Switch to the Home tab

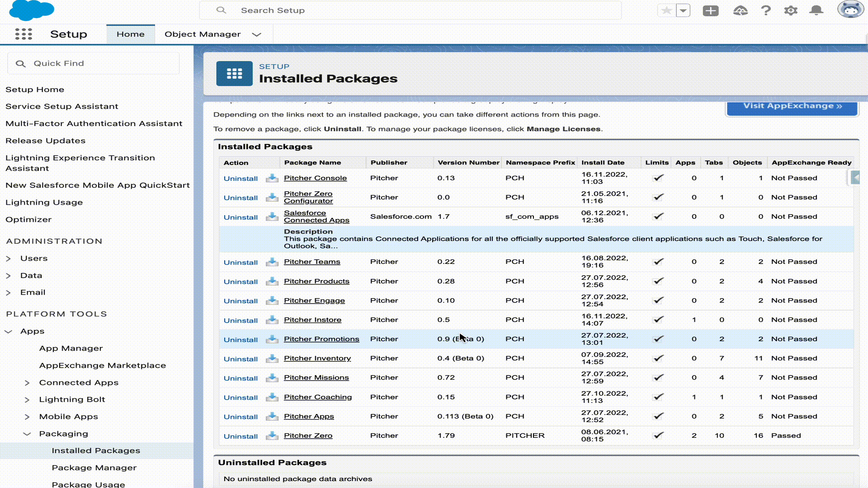130,34
